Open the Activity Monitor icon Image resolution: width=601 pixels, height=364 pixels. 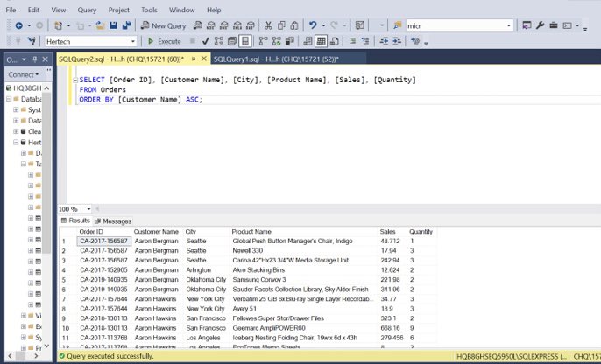click(x=359, y=25)
